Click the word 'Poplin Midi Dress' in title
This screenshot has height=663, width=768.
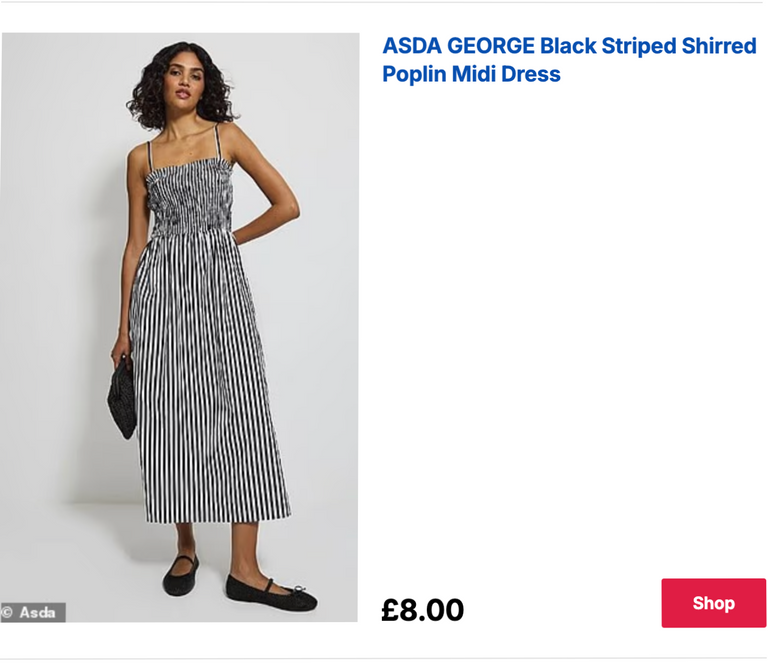(x=471, y=74)
